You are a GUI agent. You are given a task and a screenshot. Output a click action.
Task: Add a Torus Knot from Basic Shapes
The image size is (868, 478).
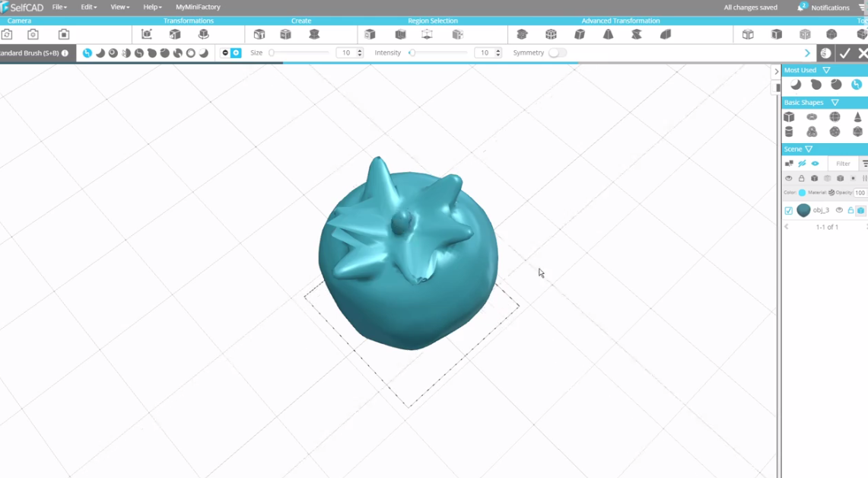coord(812,132)
